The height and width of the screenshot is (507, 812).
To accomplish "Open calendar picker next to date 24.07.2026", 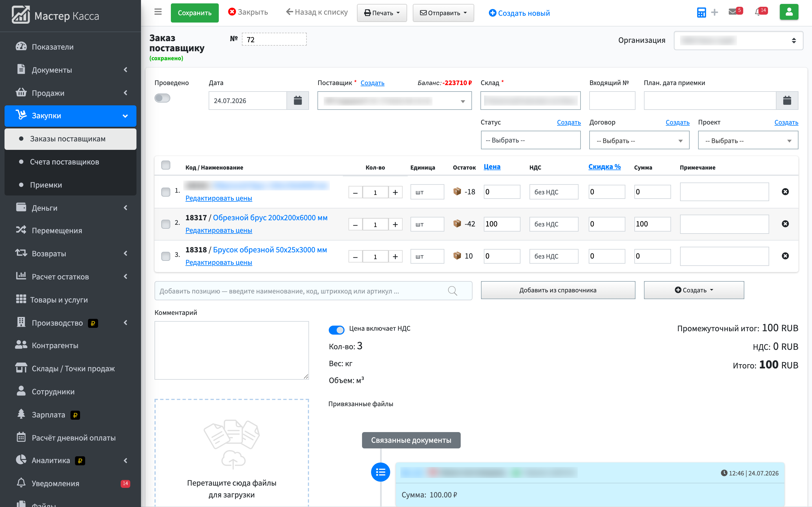I will tap(298, 101).
